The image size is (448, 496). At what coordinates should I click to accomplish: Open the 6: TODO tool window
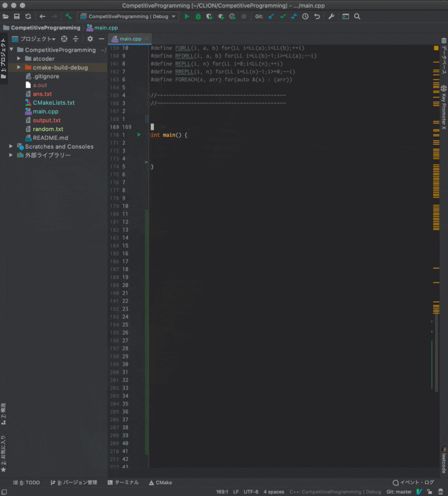[26, 483]
